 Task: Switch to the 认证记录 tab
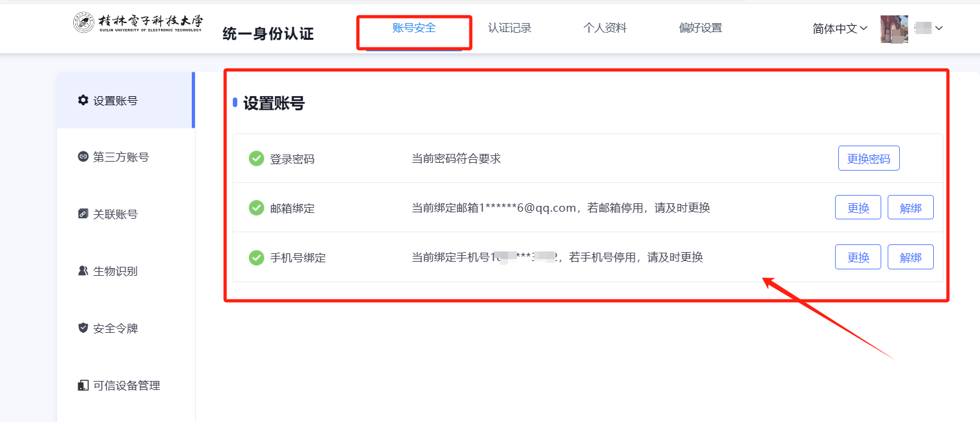coord(509,28)
